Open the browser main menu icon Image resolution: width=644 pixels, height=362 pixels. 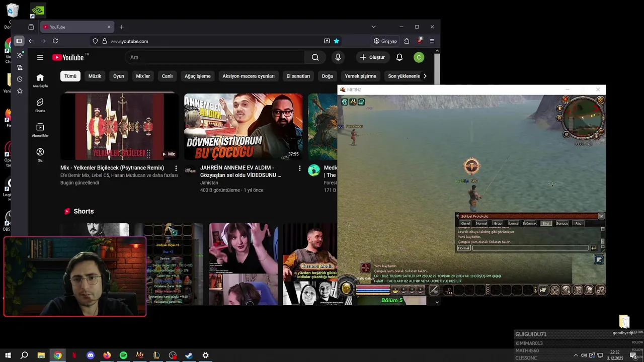pos(432,41)
